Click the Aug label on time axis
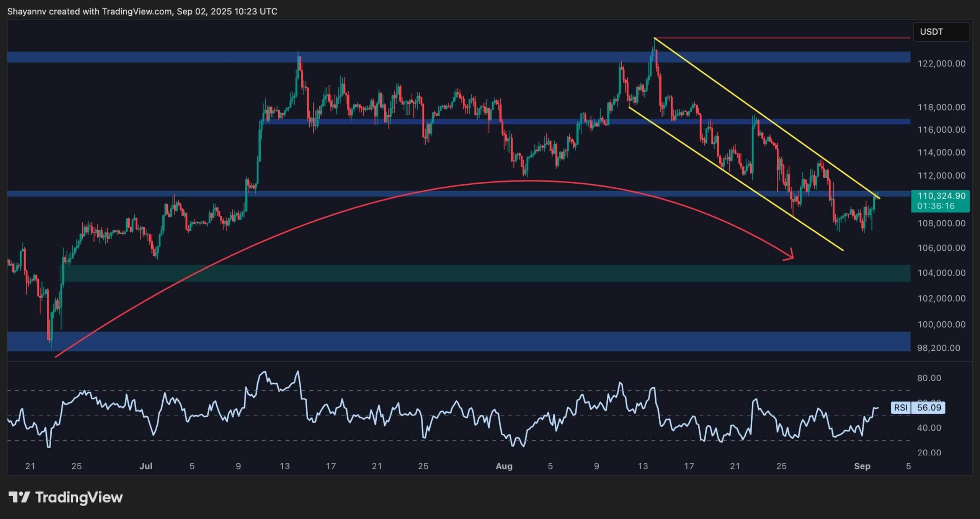The height and width of the screenshot is (519, 980). tap(504, 466)
